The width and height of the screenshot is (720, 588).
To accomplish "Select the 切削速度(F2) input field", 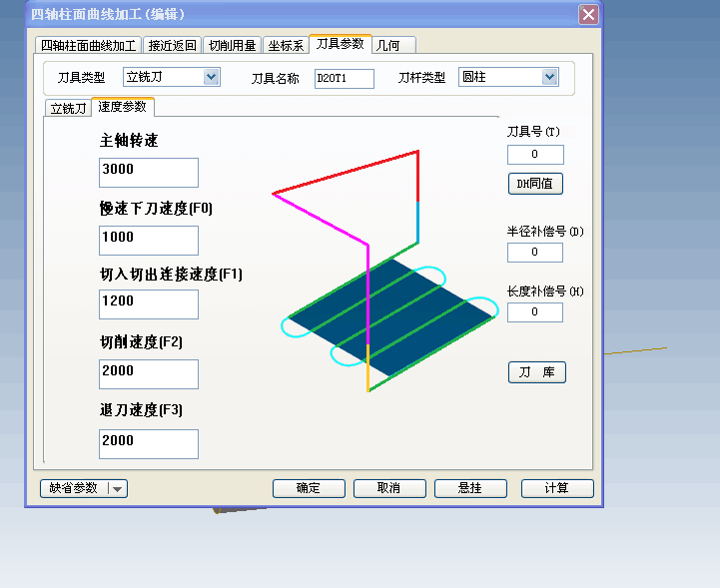I will point(149,373).
